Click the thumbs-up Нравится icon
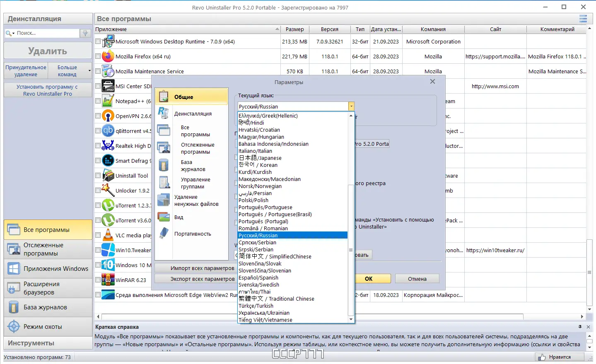 click(542, 357)
